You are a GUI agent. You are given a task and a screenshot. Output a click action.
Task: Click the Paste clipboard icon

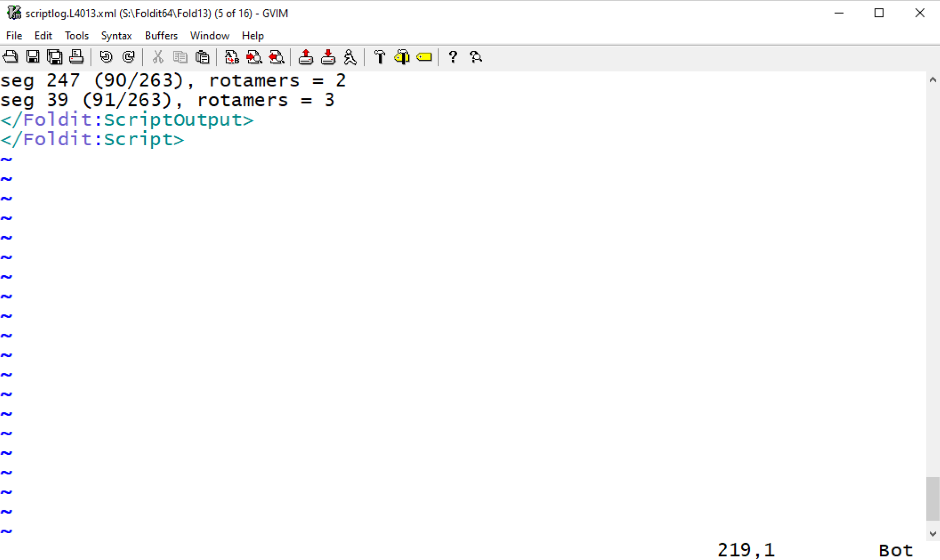pyautogui.click(x=202, y=57)
